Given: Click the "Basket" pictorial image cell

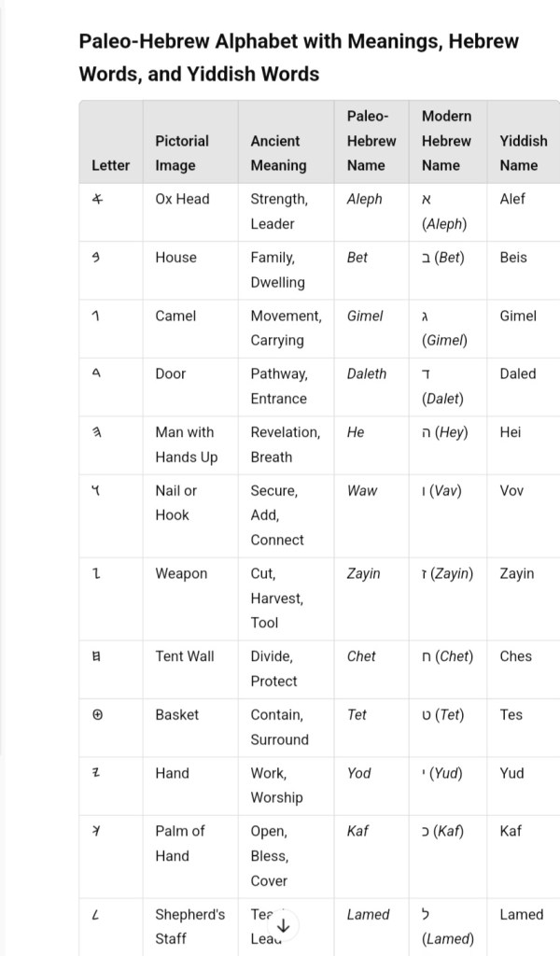Looking at the screenshot, I should click(x=177, y=715).
